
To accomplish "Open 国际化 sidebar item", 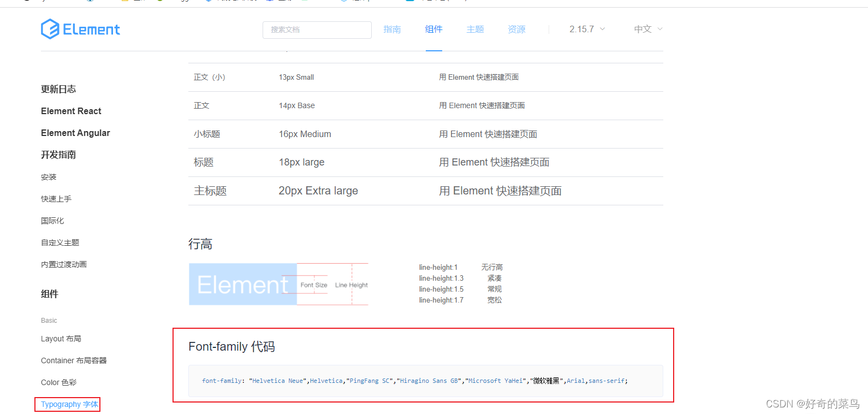I will point(52,221).
